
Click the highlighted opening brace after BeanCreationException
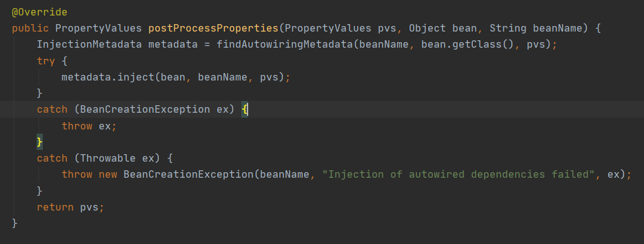point(244,110)
